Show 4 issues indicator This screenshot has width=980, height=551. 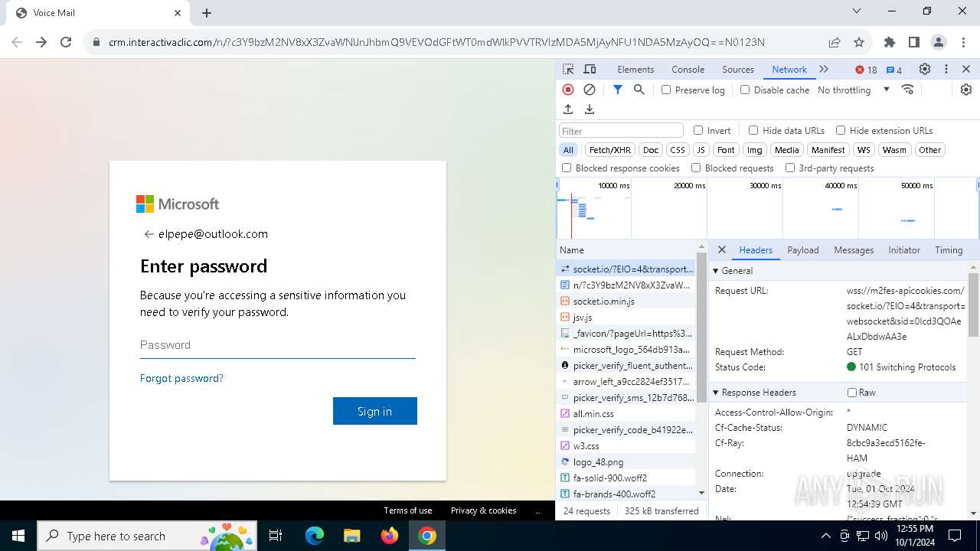894,70
